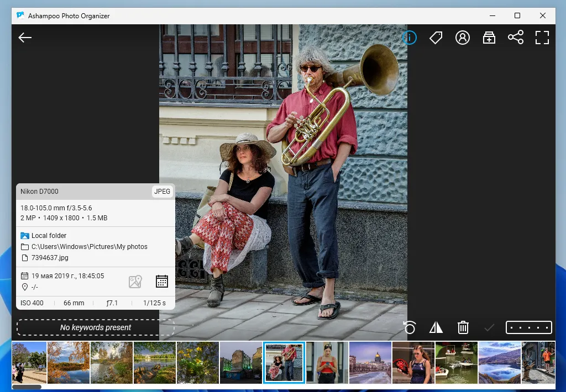Set a rating using the dots control
This screenshot has height=392, width=566.
click(528, 327)
